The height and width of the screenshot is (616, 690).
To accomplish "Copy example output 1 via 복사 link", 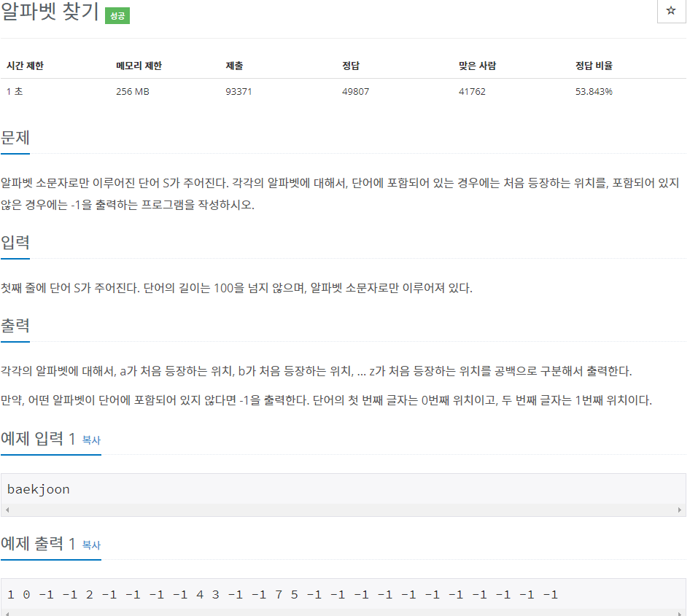I will (x=91, y=545).
